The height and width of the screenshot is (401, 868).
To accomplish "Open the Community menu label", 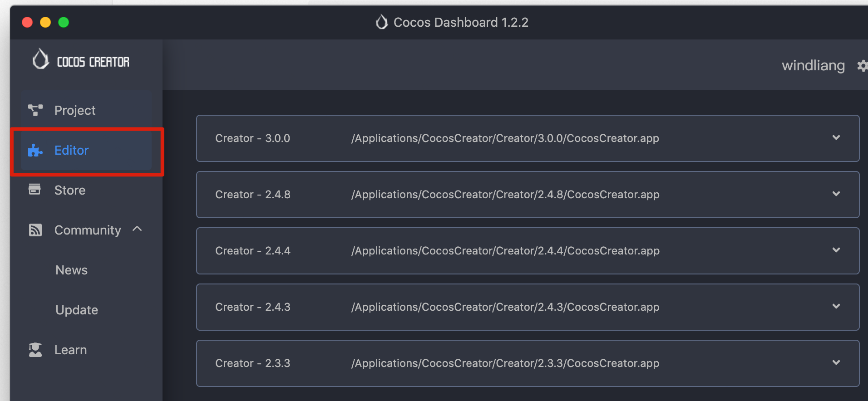I will (x=88, y=230).
